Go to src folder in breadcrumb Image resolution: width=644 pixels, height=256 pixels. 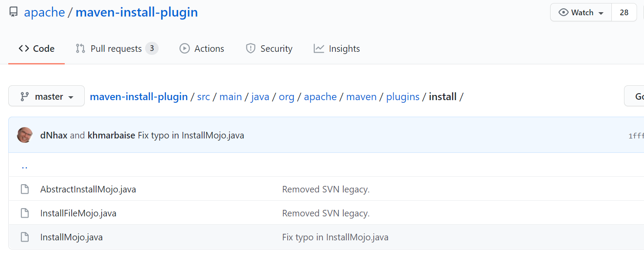[203, 97]
